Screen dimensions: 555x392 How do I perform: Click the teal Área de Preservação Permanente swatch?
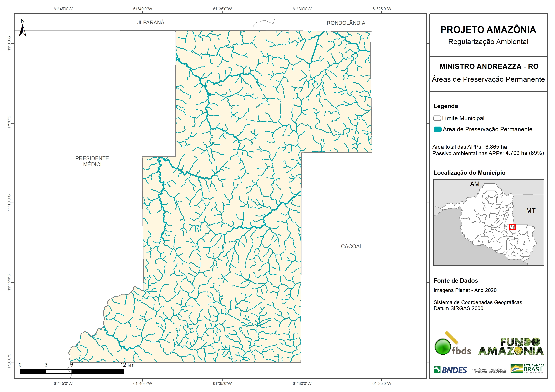pos(437,129)
